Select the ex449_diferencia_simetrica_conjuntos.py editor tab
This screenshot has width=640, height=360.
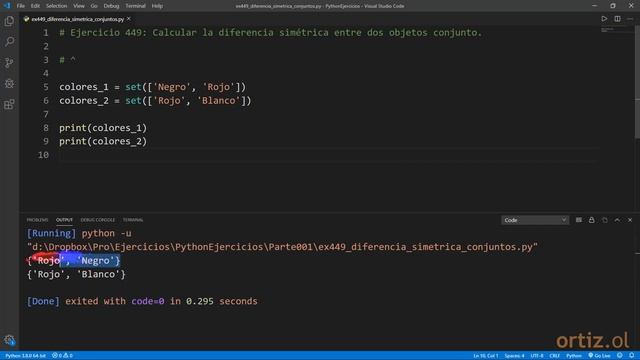(78, 19)
